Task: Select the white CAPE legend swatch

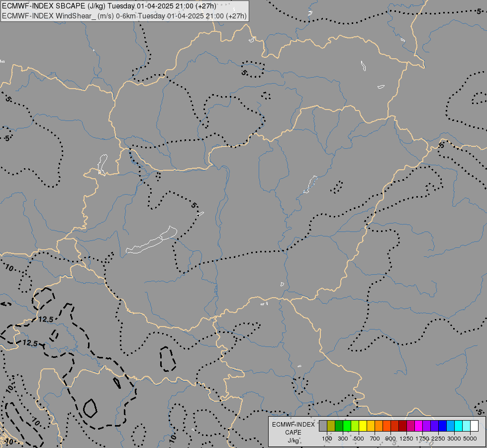Action: 474,426
